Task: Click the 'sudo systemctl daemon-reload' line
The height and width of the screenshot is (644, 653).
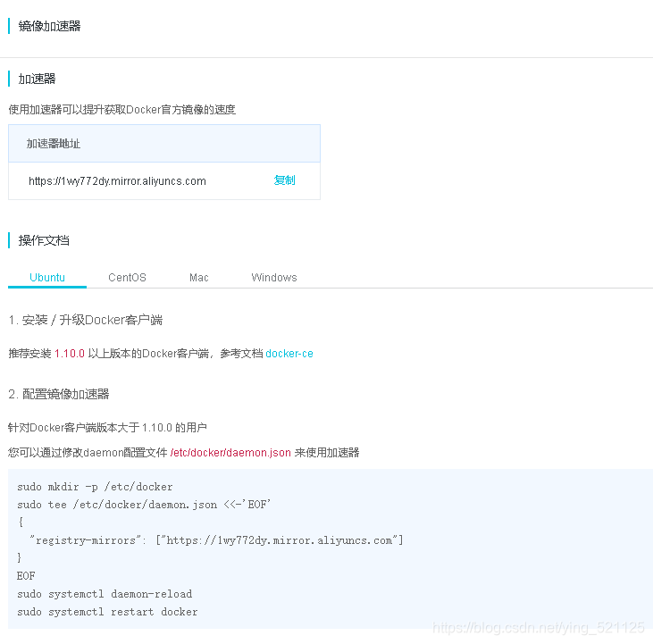Action: tap(105, 594)
